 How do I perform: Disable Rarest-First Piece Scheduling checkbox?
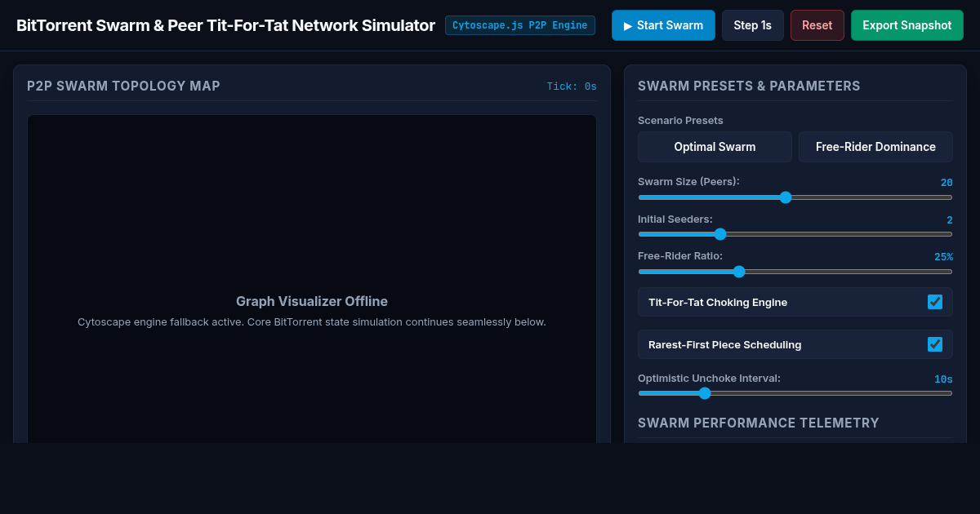click(935, 344)
